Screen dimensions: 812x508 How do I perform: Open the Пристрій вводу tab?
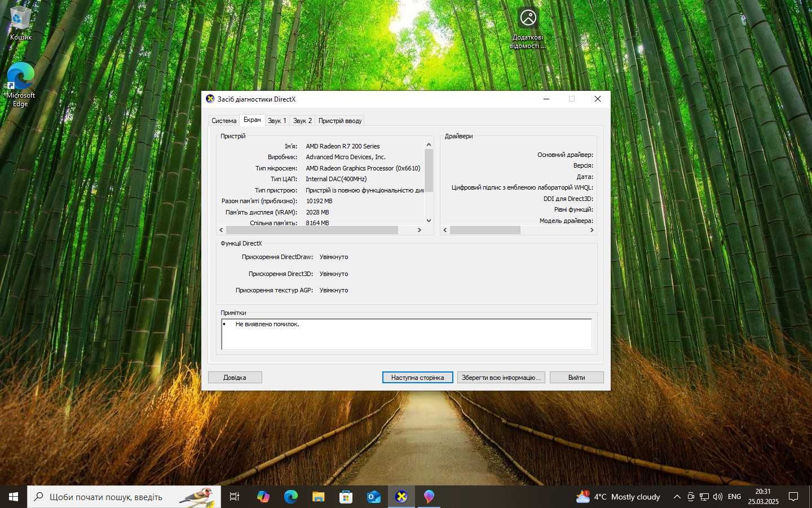[340, 121]
